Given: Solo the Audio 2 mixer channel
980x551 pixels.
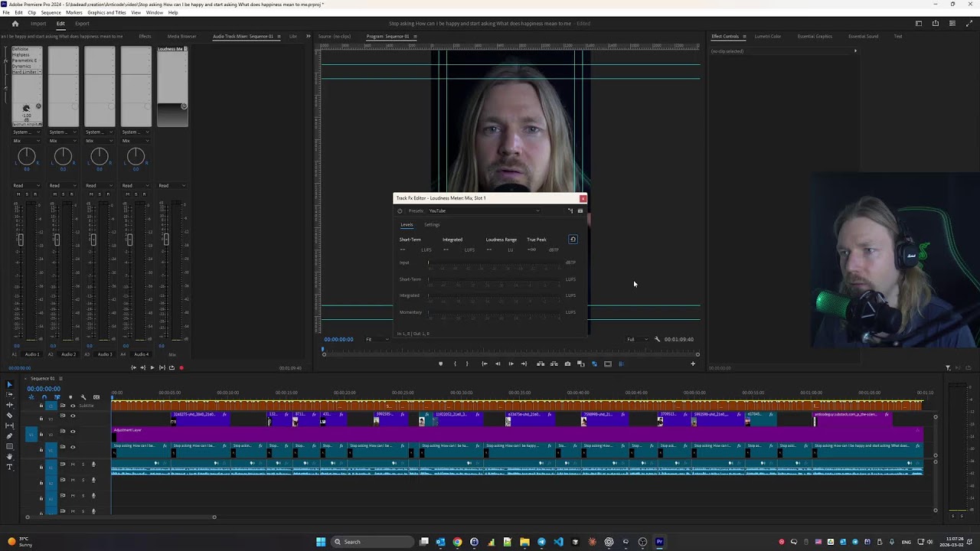Looking at the screenshot, I should coord(63,194).
